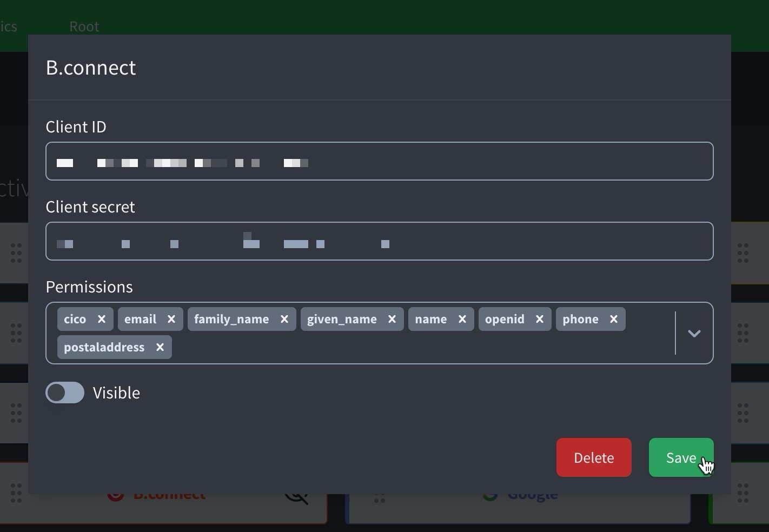Remove the openid permission tag

(540, 319)
